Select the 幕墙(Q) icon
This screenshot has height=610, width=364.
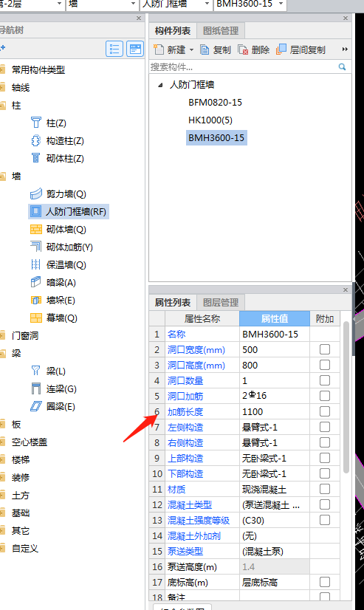35,318
